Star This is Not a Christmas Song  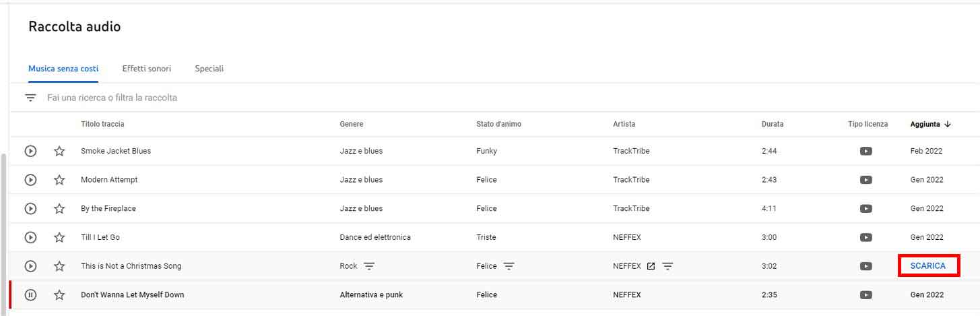point(59,266)
